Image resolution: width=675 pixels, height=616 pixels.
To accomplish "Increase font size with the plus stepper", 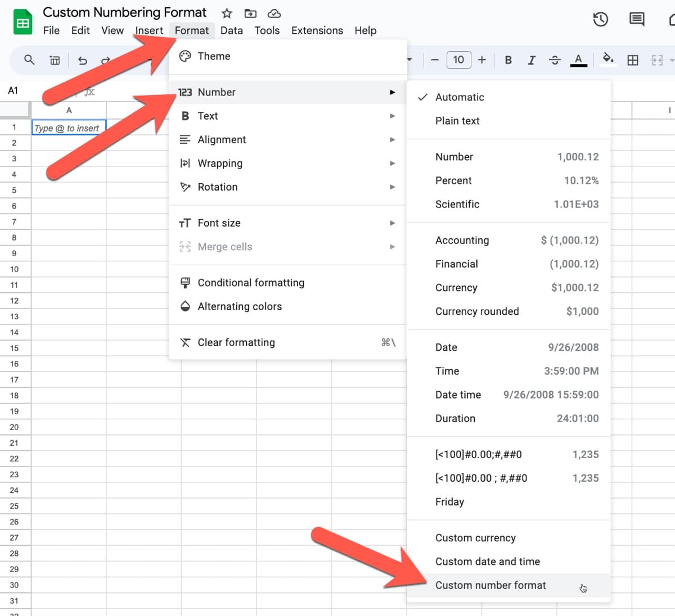I will click(x=482, y=60).
